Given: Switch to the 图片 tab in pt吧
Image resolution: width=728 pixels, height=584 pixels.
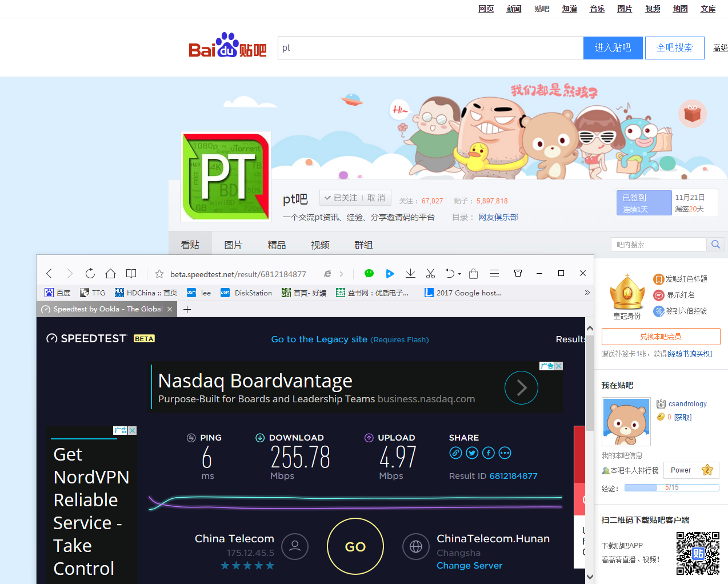Looking at the screenshot, I should pyautogui.click(x=233, y=245).
